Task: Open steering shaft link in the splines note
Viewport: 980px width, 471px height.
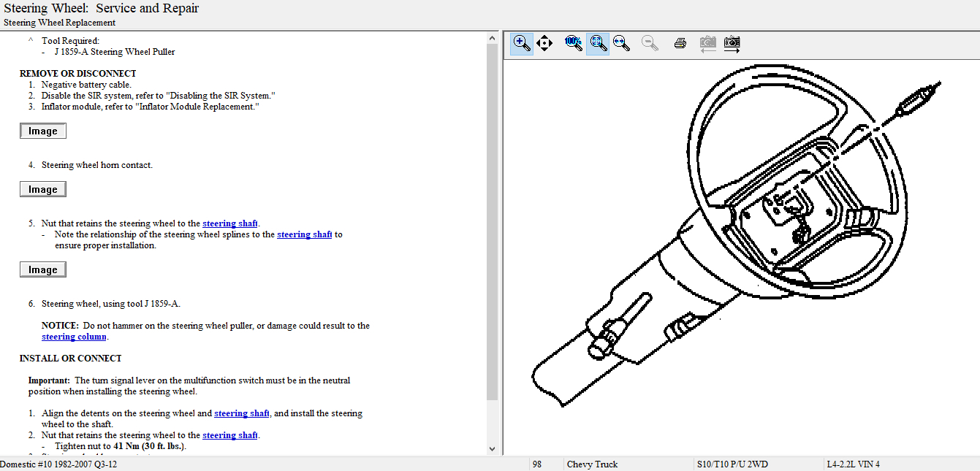Action: click(304, 234)
